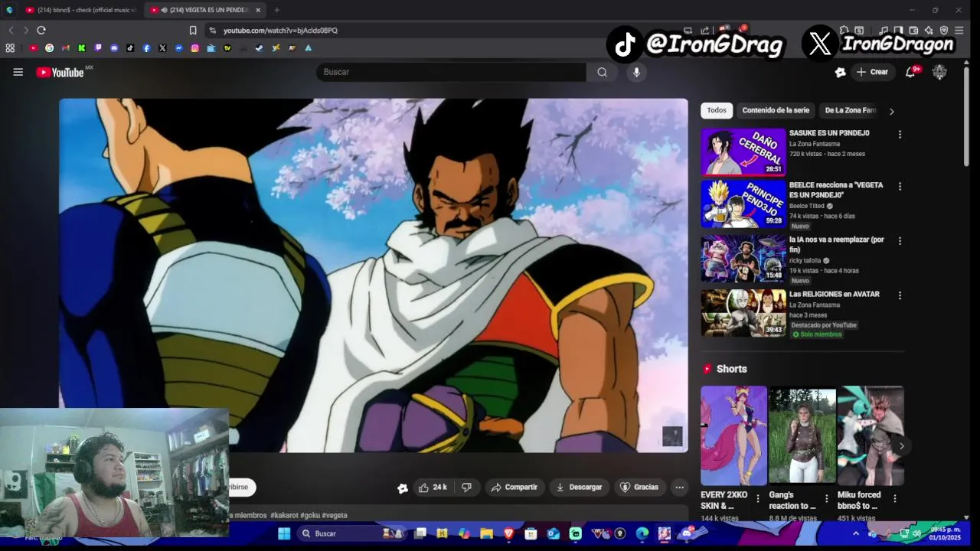
Task: Open la IA nos va a reemplazar video
Action: 743,259
